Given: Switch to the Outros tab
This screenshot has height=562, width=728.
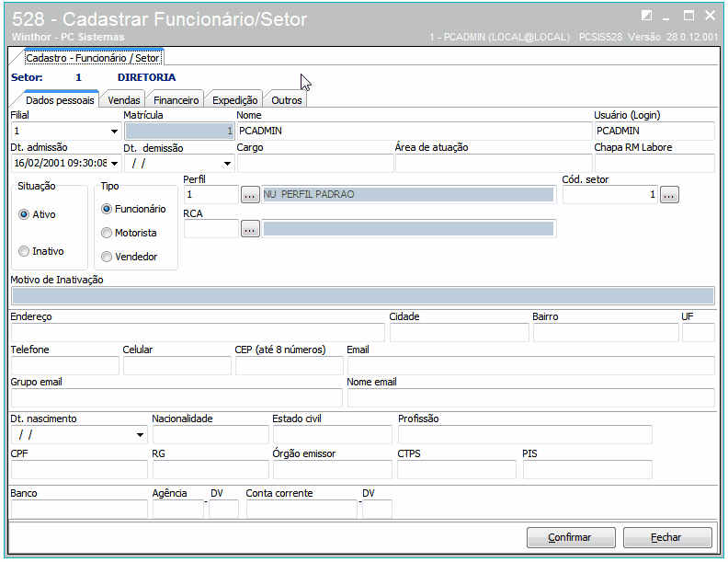Looking at the screenshot, I should tap(287, 100).
